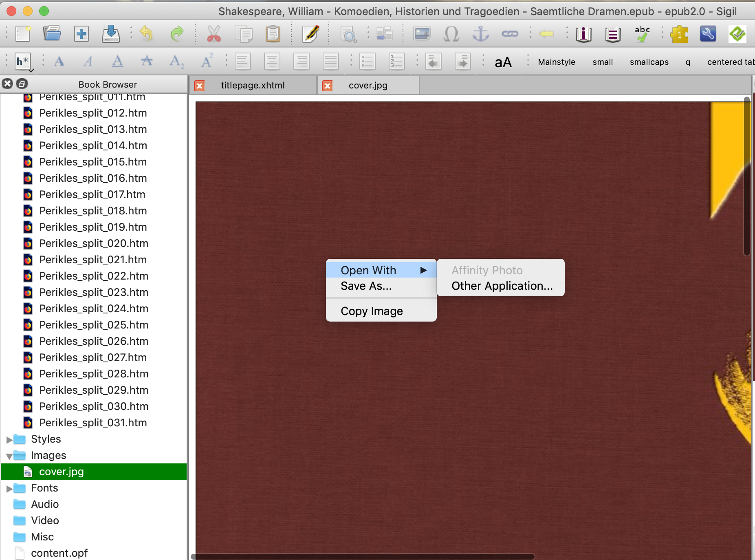Close the cover.jpg tab

327,86
